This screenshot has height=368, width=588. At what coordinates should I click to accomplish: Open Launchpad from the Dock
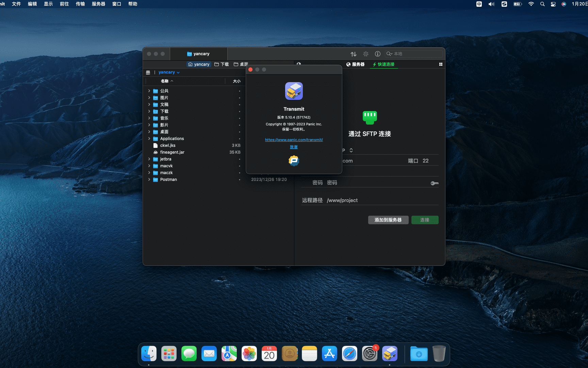(169, 354)
